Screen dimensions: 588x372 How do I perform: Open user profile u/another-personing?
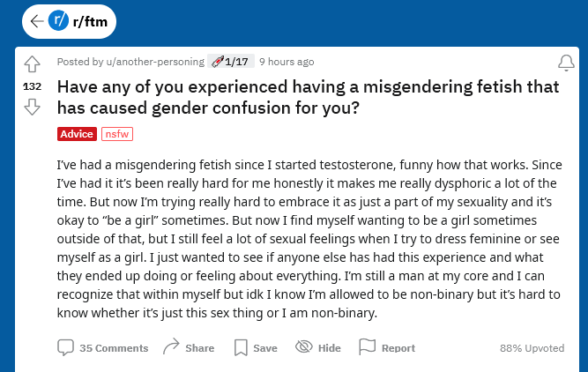coord(155,62)
